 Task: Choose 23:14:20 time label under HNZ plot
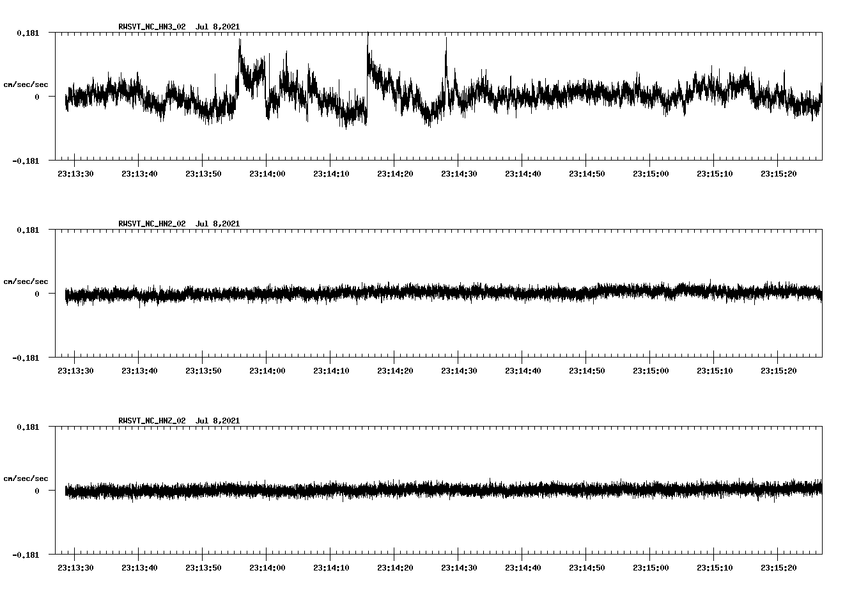click(395, 568)
